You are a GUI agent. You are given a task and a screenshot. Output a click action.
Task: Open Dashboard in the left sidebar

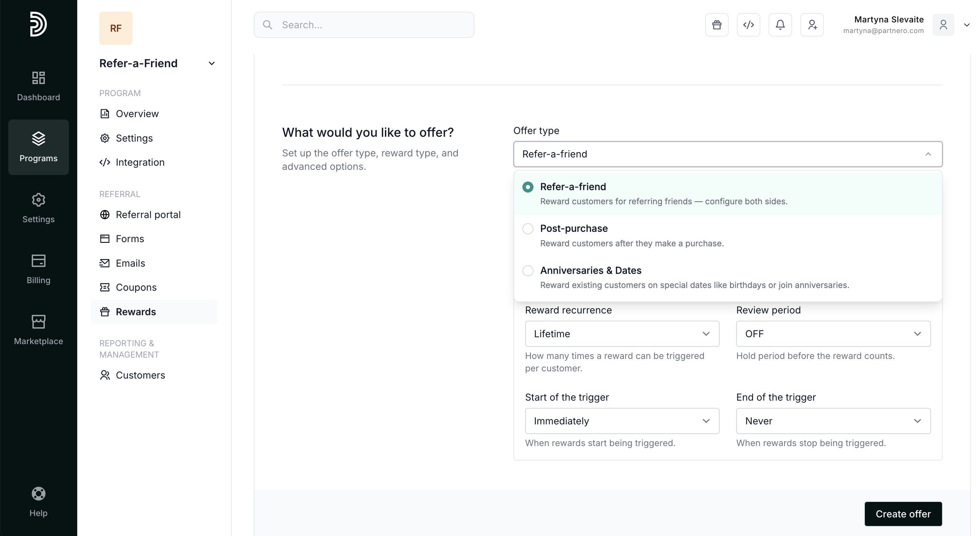[x=38, y=86]
